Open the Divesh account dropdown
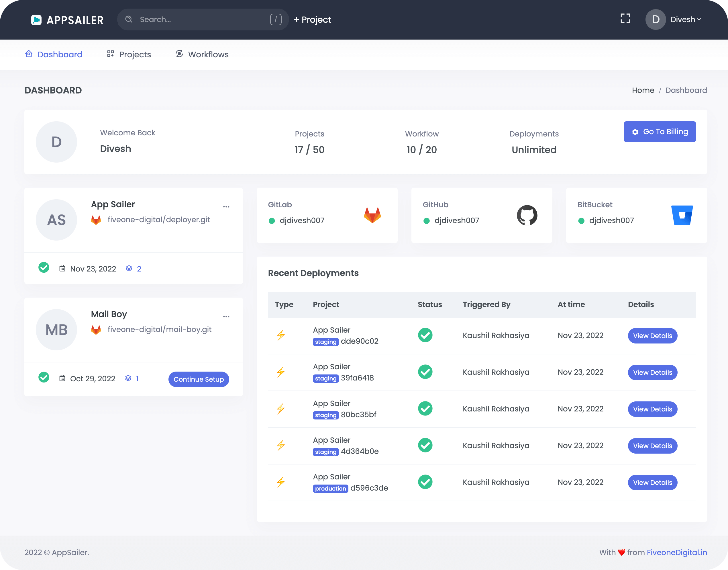The height and width of the screenshot is (570, 728). (686, 19)
